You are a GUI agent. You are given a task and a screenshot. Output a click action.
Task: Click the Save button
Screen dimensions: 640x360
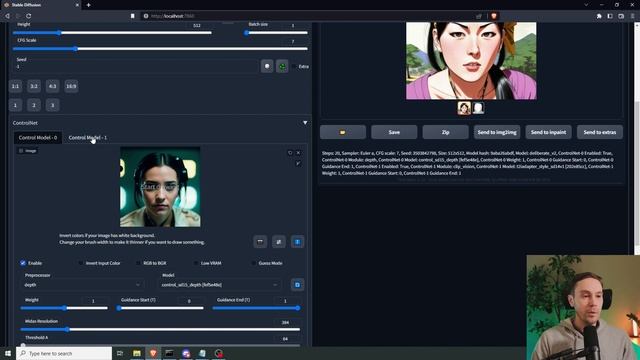[394, 132]
